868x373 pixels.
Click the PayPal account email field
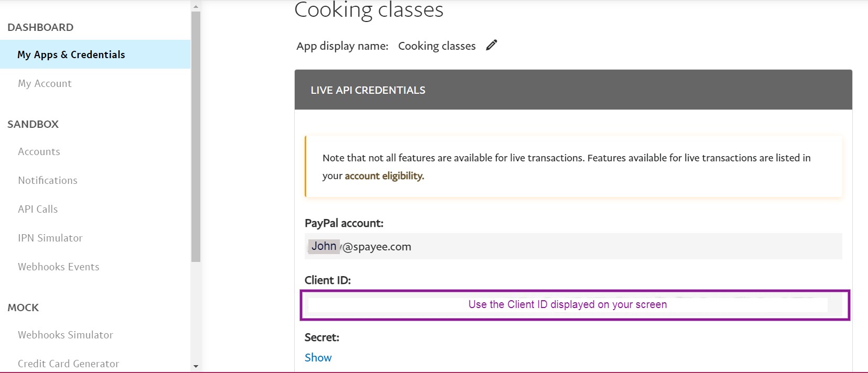[573, 246]
